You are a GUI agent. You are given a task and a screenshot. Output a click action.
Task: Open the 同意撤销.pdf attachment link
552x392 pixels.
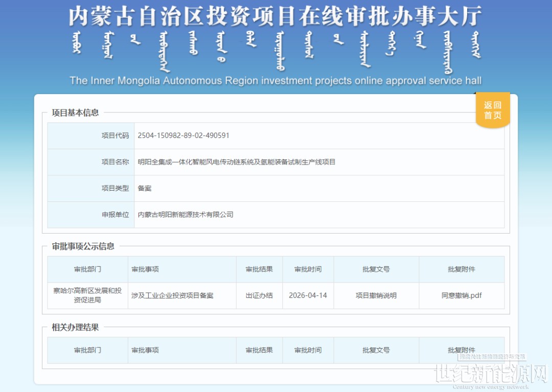point(462,295)
